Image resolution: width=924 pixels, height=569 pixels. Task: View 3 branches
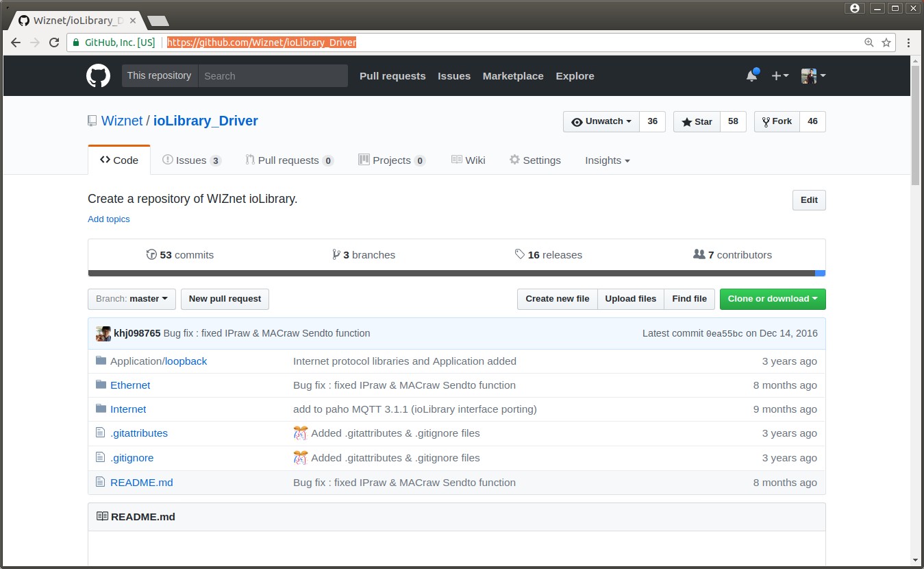(364, 255)
